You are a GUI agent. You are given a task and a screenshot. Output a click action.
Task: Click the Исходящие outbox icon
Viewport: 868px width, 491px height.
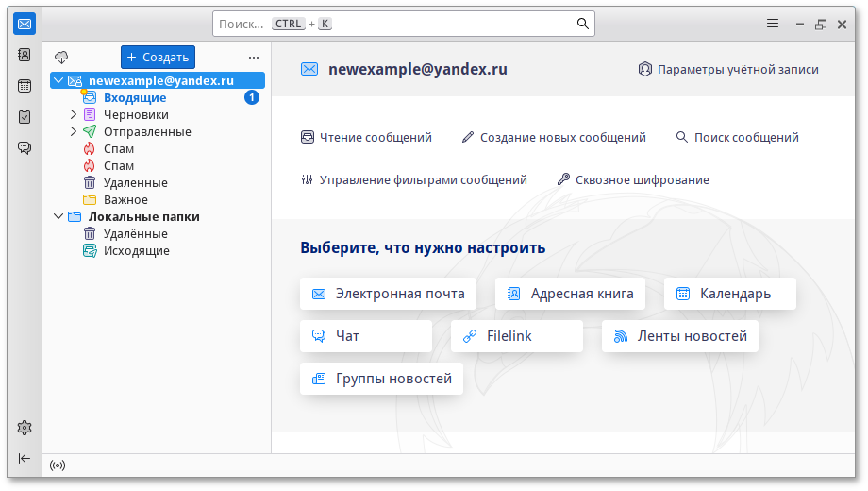click(90, 250)
